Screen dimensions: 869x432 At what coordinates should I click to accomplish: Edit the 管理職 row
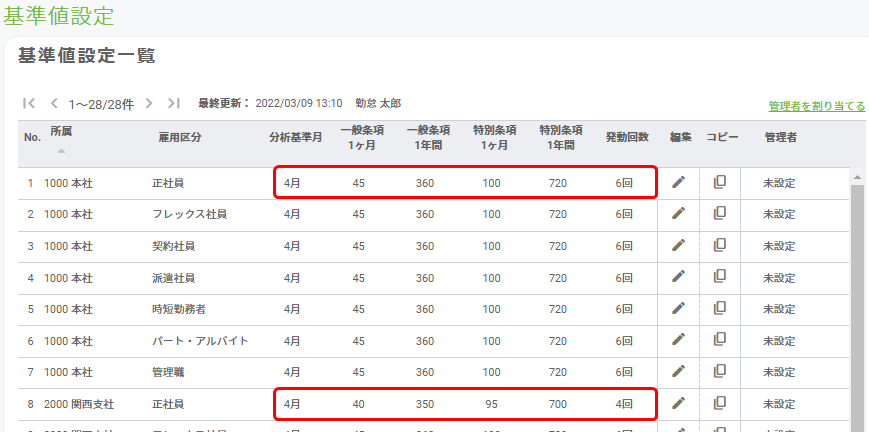(x=678, y=372)
